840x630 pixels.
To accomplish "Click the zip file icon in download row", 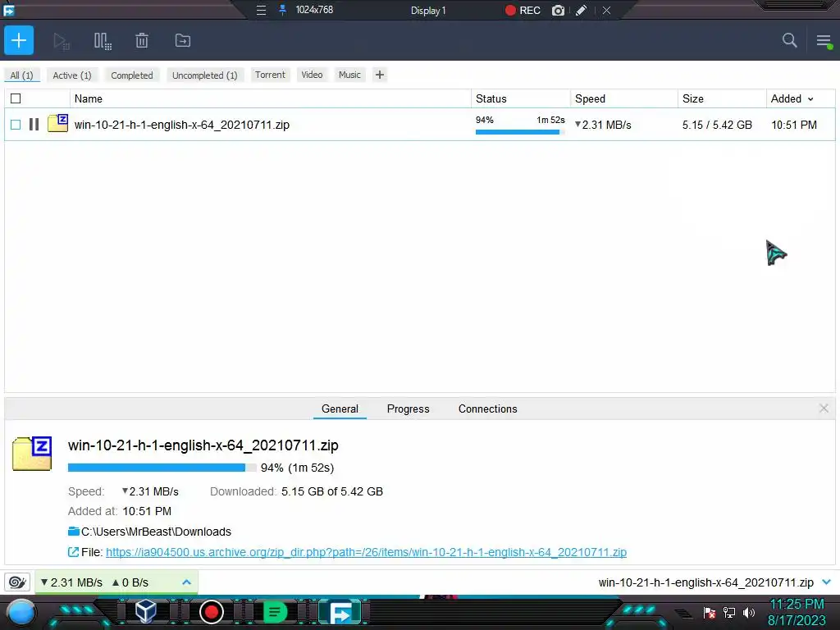I will [x=58, y=123].
